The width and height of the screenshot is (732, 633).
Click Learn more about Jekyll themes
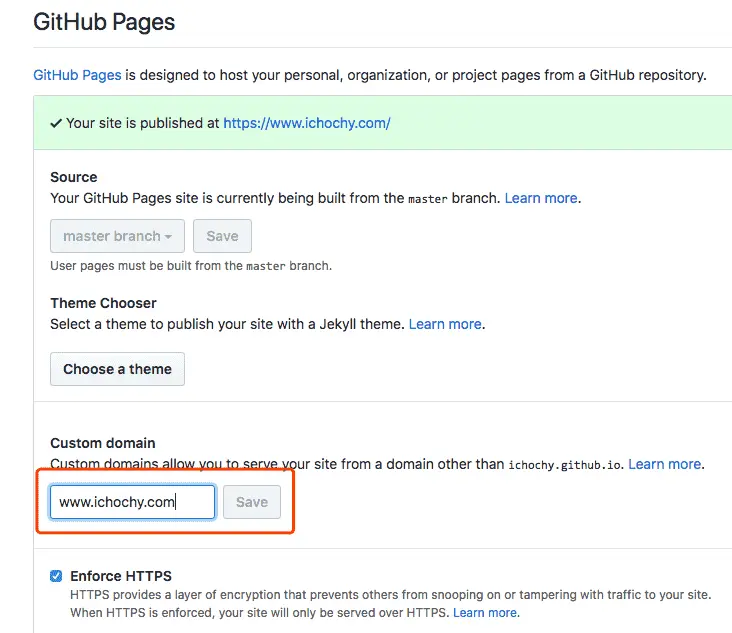(446, 324)
